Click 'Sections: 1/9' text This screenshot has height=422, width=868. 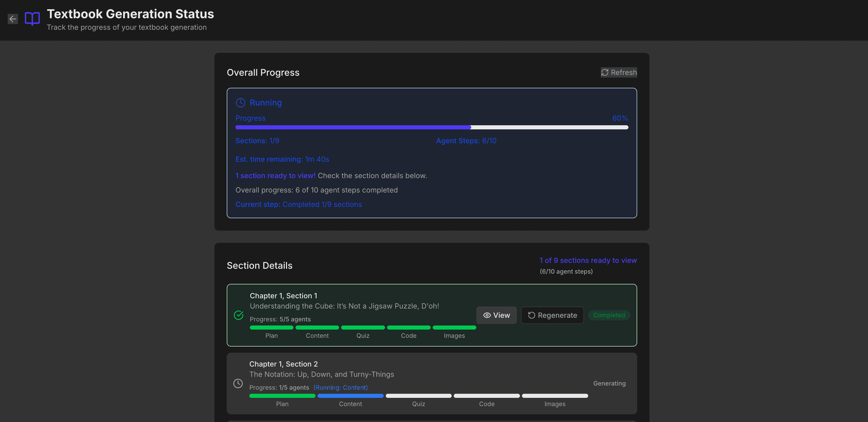[x=258, y=141]
